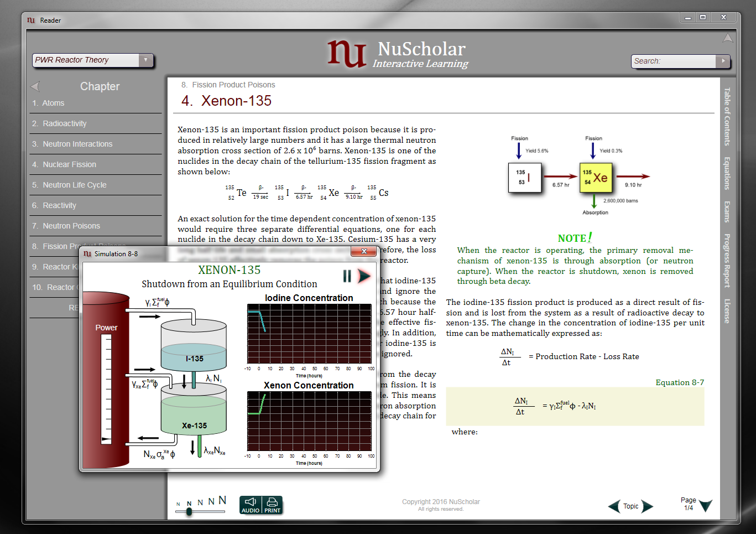
Task: Click the Reader app icon in title bar
Action: pyautogui.click(x=31, y=20)
